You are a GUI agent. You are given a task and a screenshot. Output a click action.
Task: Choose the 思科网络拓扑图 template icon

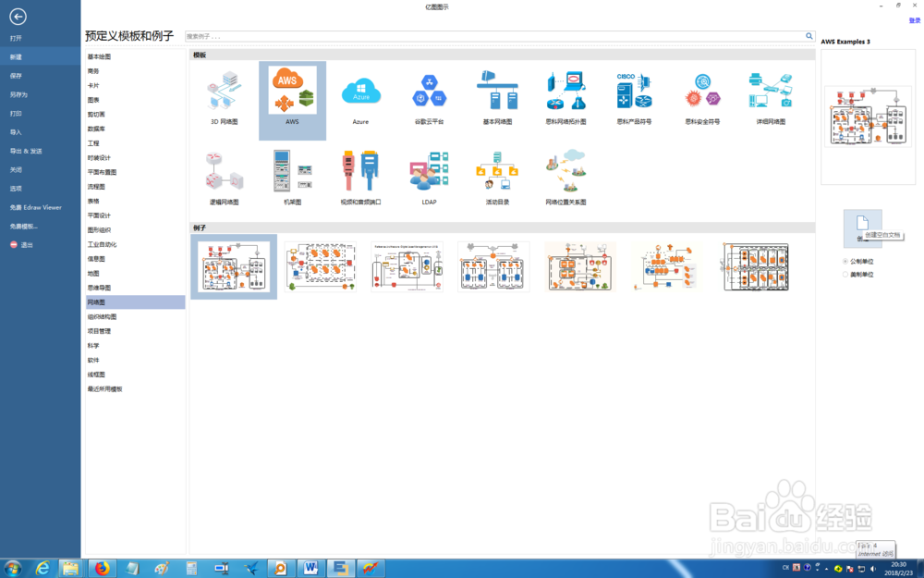point(565,91)
